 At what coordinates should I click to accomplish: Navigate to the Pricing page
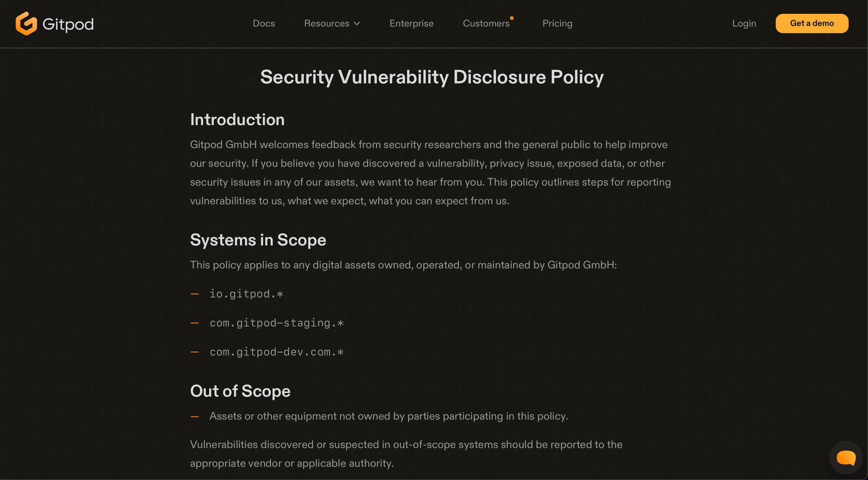click(557, 23)
